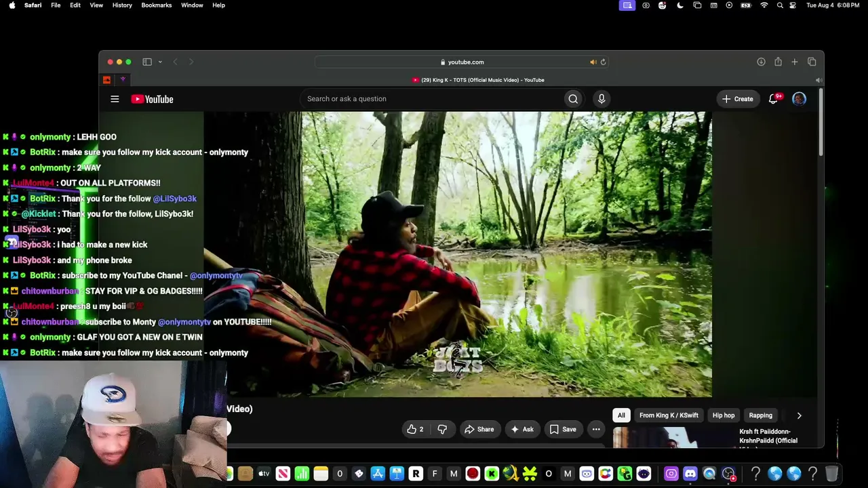The image size is (868, 488).
Task: Open the SoundCloud pinned tab
Action: tap(106, 80)
